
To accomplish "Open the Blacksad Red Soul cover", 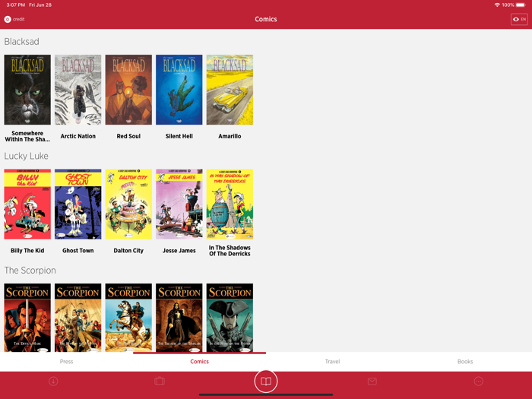I will (x=128, y=90).
